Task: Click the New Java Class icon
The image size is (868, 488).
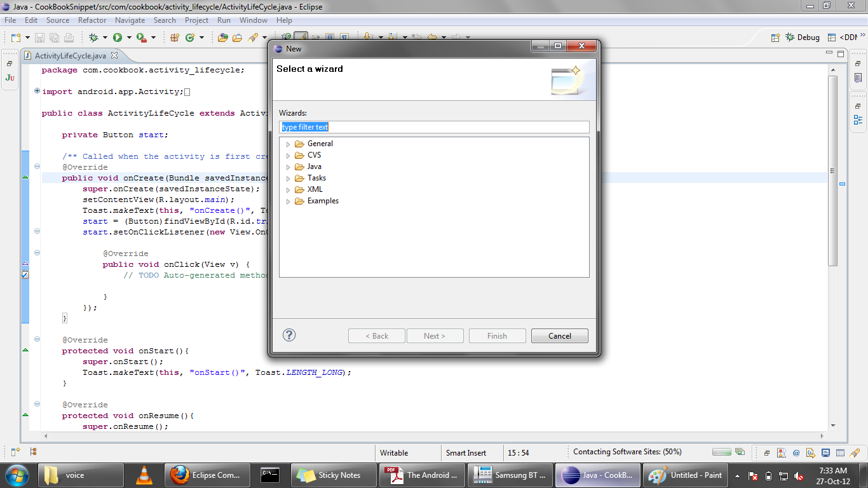Action: [189, 37]
